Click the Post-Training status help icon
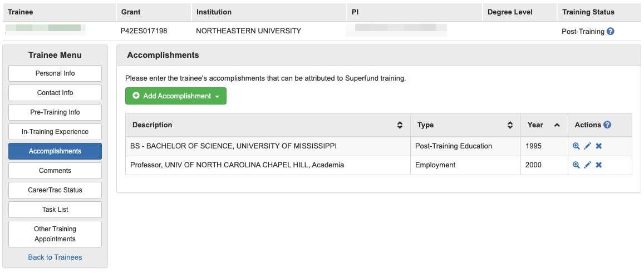This screenshot has width=644, height=273. (611, 32)
